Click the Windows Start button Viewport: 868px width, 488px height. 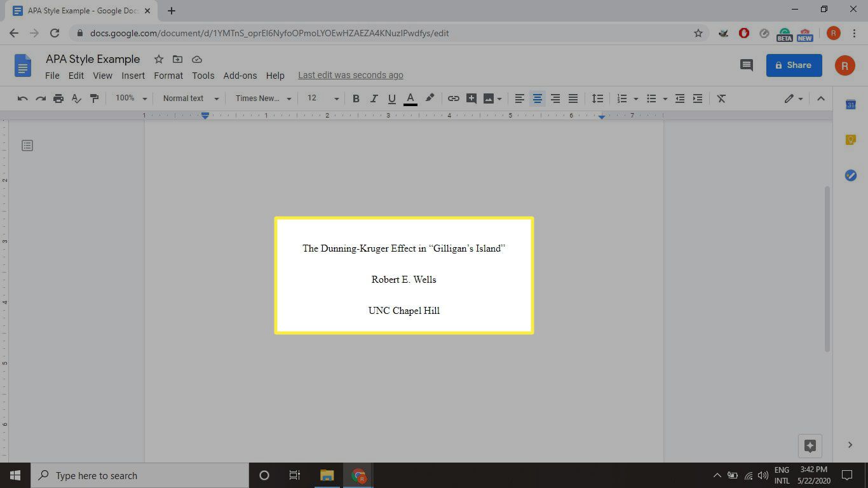point(15,475)
